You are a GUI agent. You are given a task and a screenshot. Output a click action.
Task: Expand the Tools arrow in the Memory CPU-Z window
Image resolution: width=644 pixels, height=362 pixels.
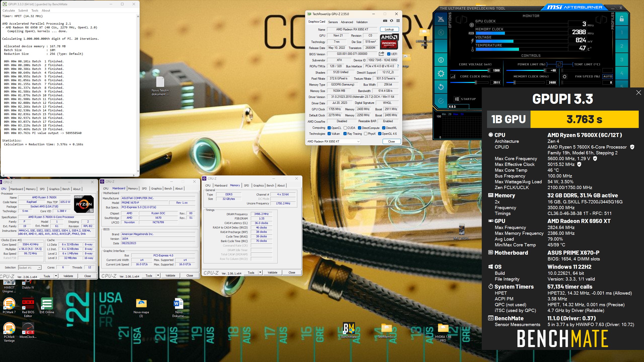tap(260, 273)
